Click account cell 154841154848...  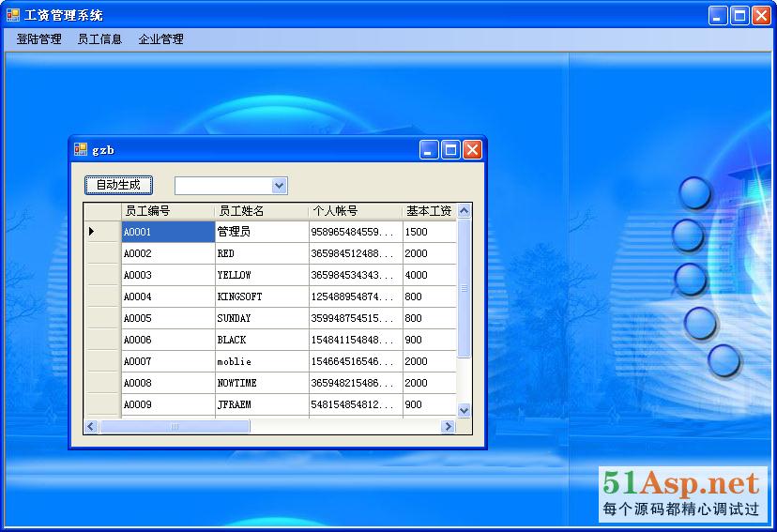pyautogui.click(x=356, y=340)
